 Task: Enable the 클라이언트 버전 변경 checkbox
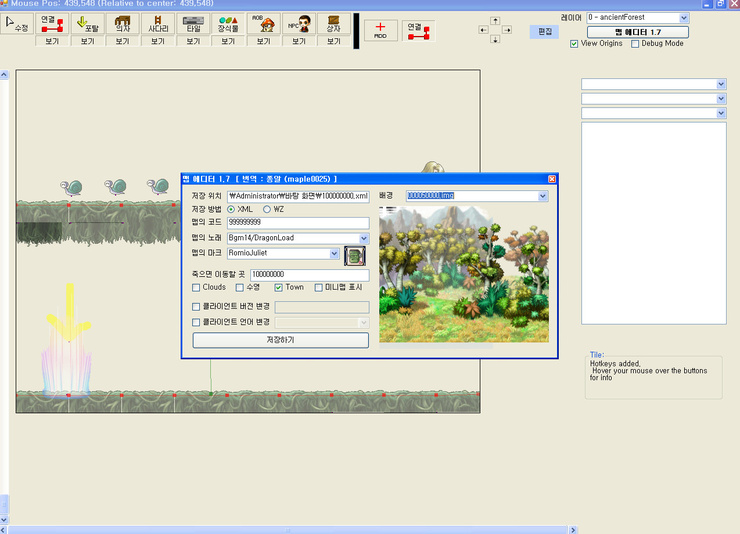coord(196,307)
